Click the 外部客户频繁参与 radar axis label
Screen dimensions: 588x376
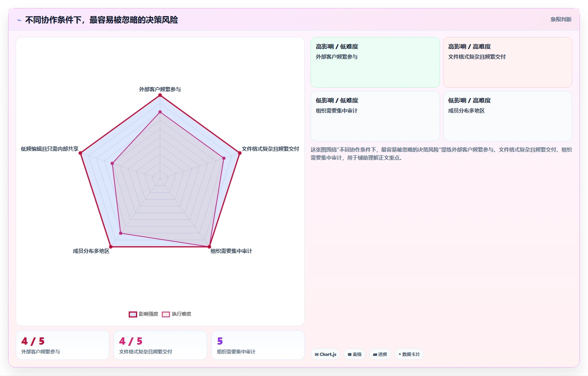coord(160,89)
